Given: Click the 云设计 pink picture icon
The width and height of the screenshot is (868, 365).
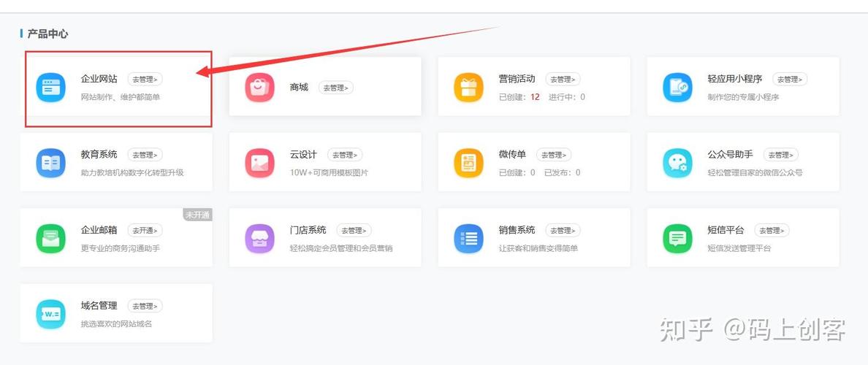Looking at the screenshot, I should 259,163.
